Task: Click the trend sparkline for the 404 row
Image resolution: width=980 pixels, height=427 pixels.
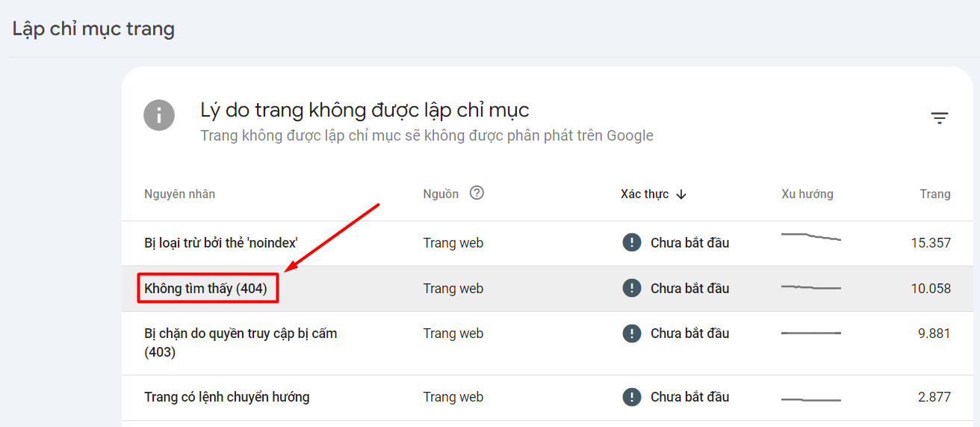Action: [x=811, y=287]
